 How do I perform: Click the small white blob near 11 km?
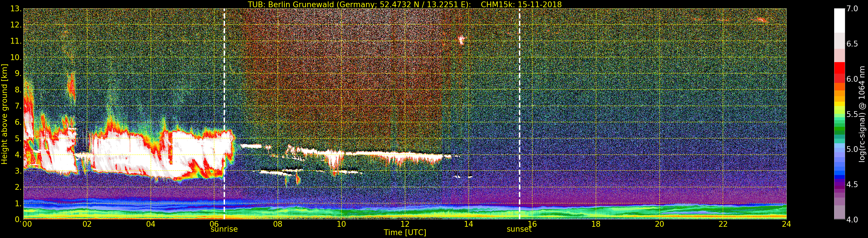(461, 40)
